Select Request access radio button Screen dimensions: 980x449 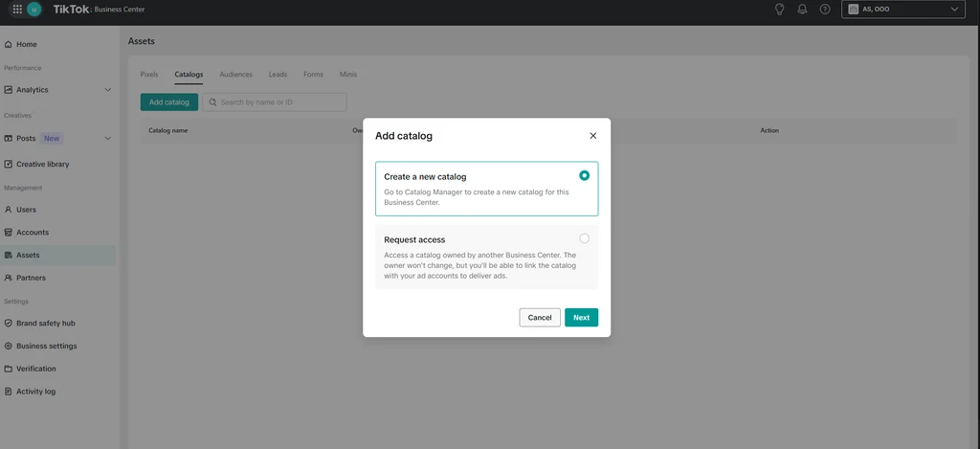[585, 238]
